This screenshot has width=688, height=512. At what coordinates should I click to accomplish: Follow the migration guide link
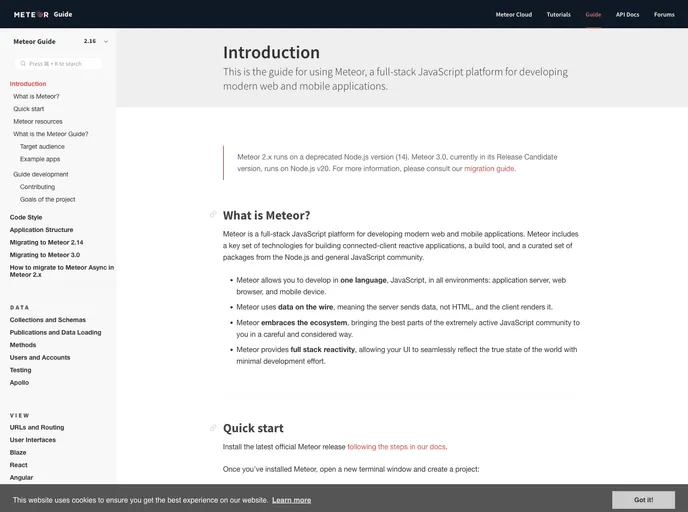click(489, 169)
